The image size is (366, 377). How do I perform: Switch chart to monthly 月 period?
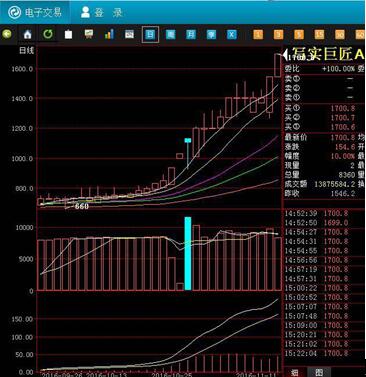(191, 34)
